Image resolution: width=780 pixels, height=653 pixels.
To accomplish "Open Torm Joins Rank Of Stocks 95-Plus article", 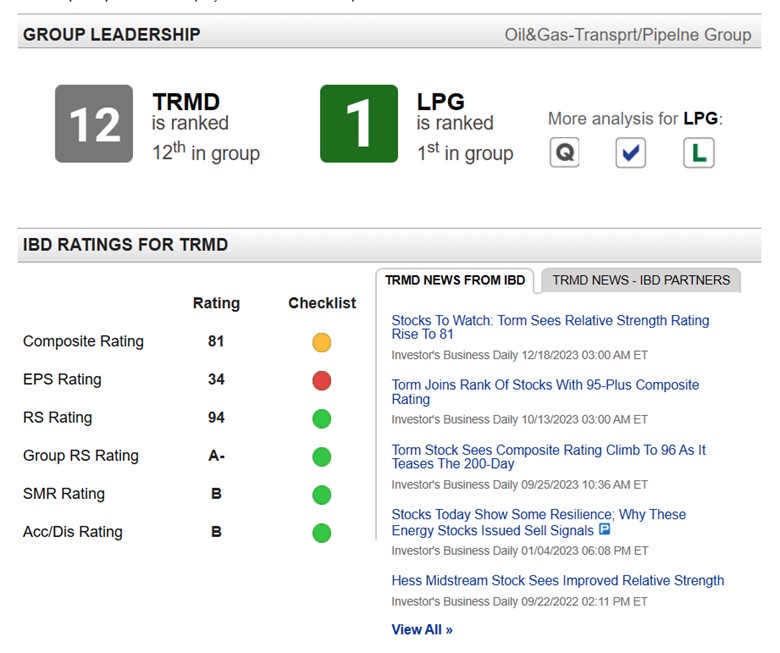I will 545,392.
